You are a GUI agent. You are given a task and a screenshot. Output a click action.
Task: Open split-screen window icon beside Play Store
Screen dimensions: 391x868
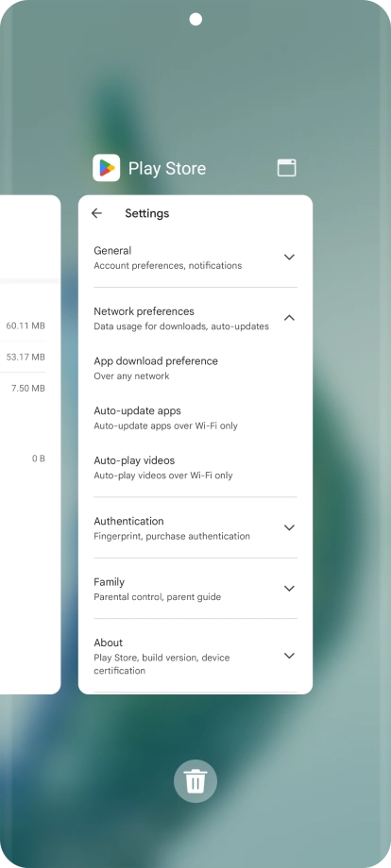click(286, 168)
